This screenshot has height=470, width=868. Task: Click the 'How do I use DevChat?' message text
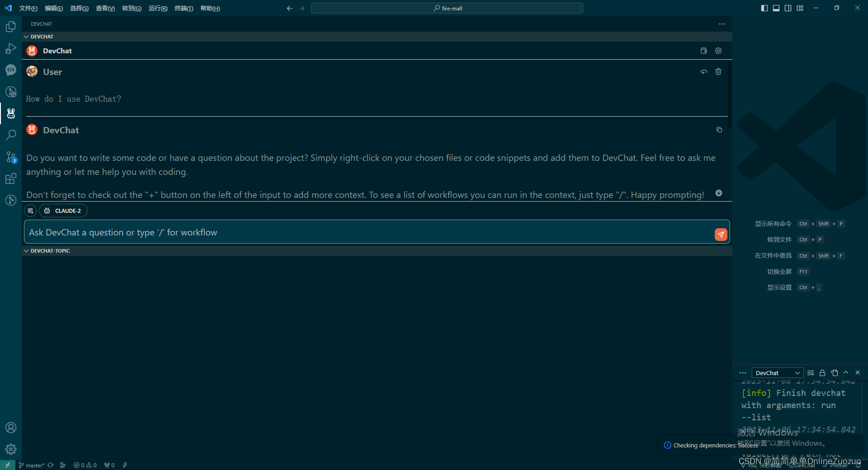click(74, 99)
